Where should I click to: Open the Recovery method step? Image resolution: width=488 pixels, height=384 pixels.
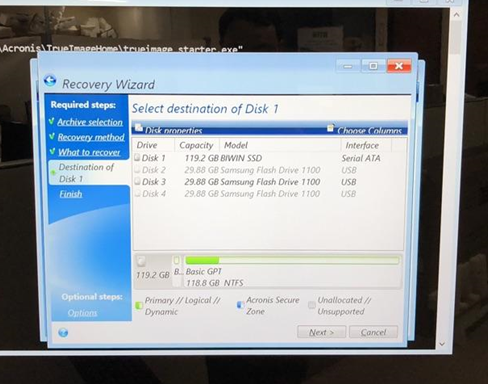pos(91,137)
